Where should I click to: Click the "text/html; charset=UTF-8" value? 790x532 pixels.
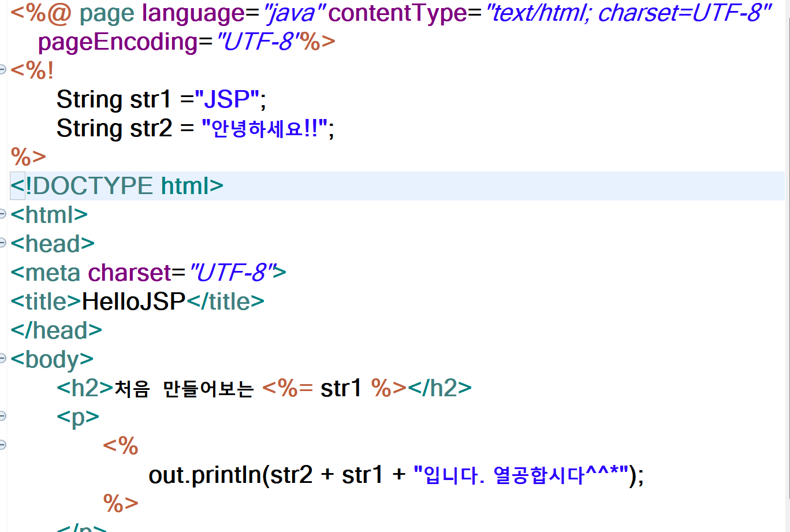(x=628, y=14)
